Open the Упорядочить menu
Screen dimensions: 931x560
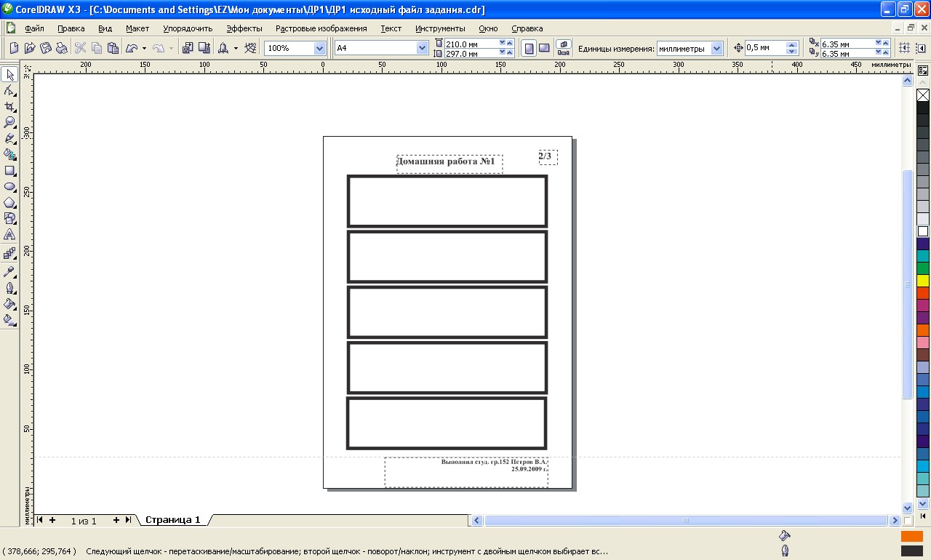coord(188,28)
